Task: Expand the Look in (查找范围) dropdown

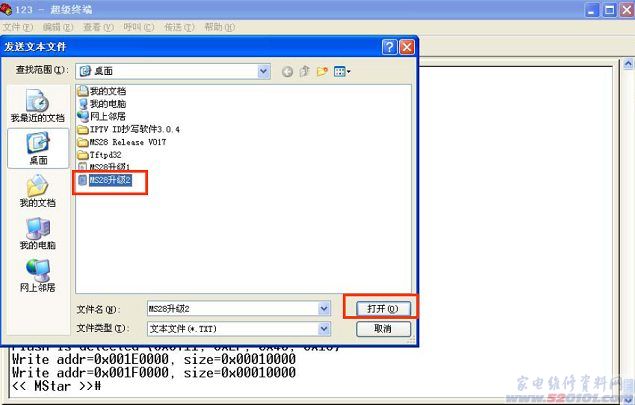Action: (264, 71)
